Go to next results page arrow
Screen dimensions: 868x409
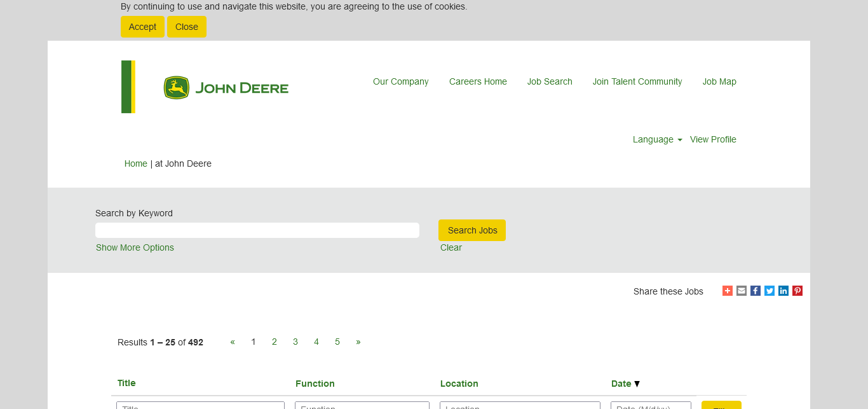coord(358,342)
